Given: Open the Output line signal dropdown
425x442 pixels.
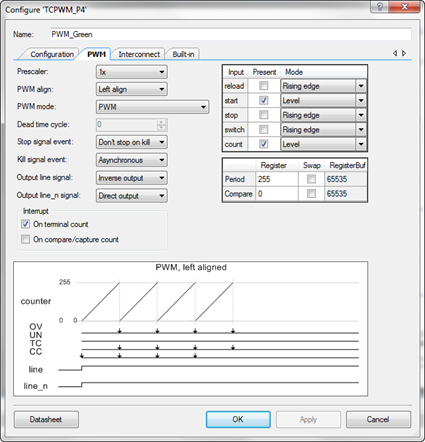Looking at the screenshot, I should 132,178.
